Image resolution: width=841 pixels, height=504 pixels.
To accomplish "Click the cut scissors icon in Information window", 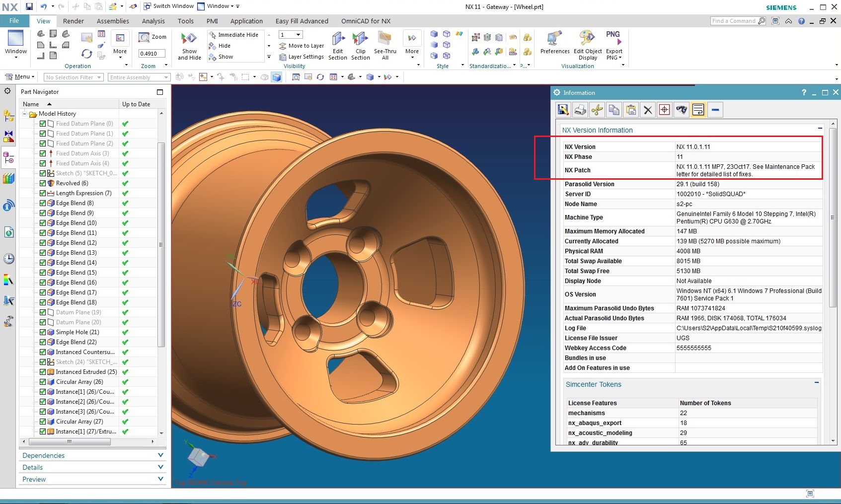I will pyautogui.click(x=597, y=110).
